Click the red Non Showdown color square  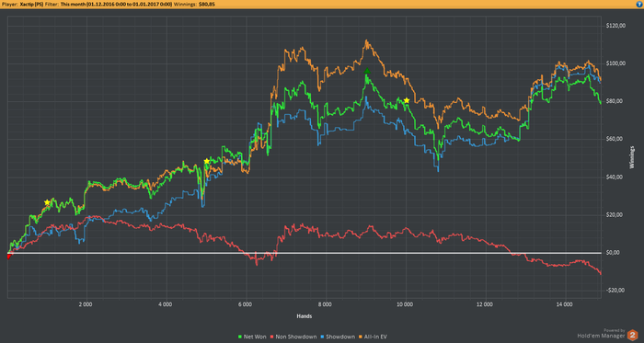(273, 337)
